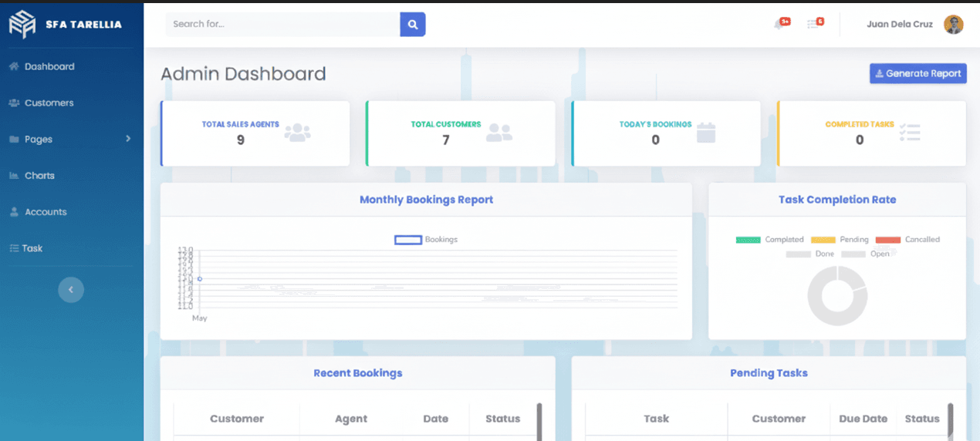Click the Dashboard speedometer icon in sidebar

14,66
